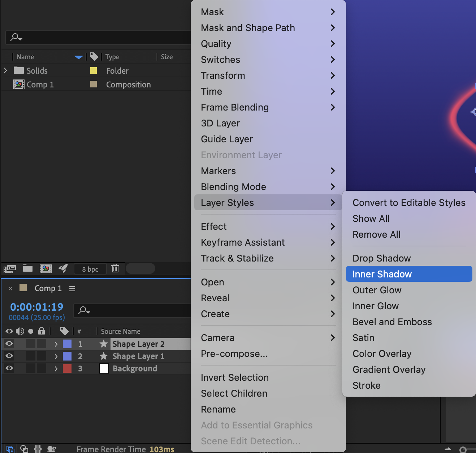Screen dimensions: 476x453
Task: Click the Project search magnifier icon
Action: [16, 37]
